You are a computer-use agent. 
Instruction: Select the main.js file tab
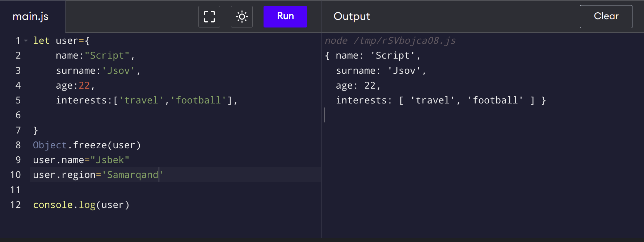coord(30,17)
